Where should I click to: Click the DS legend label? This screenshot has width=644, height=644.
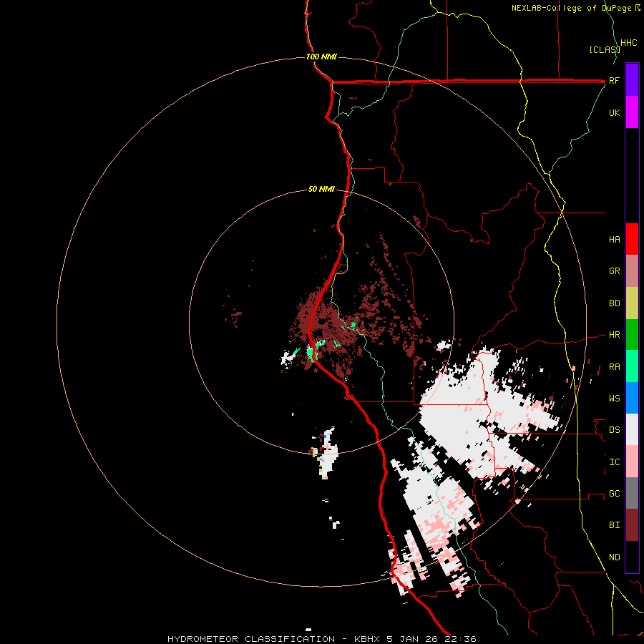click(x=614, y=429)
